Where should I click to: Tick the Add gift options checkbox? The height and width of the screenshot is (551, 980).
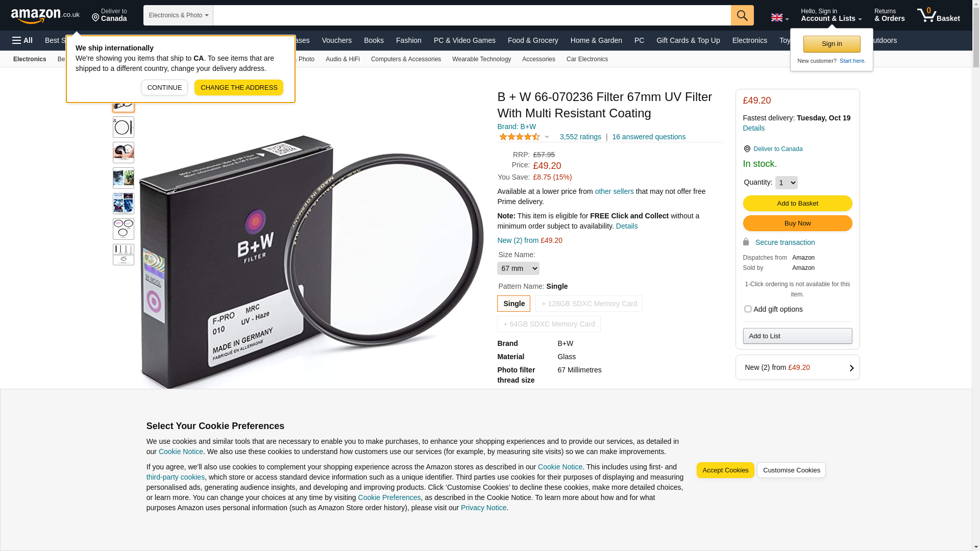pyautogui.click(x=748, y=309)
